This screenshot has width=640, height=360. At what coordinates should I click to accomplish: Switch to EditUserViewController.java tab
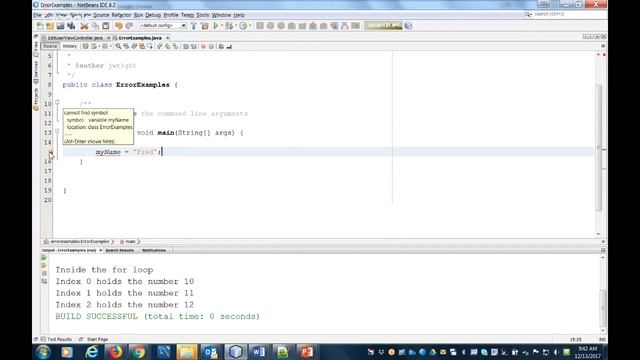(x=75, y=38)
